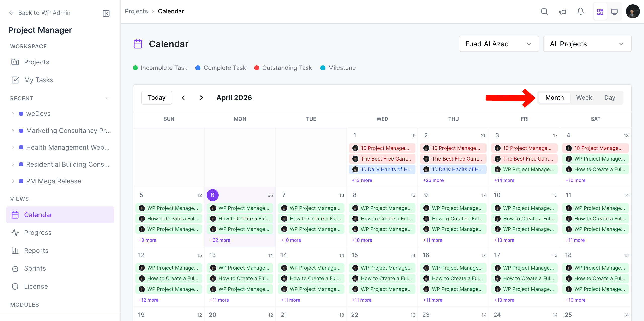Open search from the top toolbar
This screenshot has height=321, width=644.
click(x=544, y=11)
